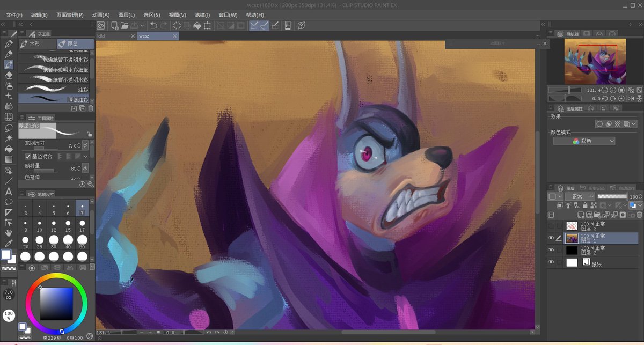
Task: Click the scale/rotate transform icon
Action: pos(207,25)
